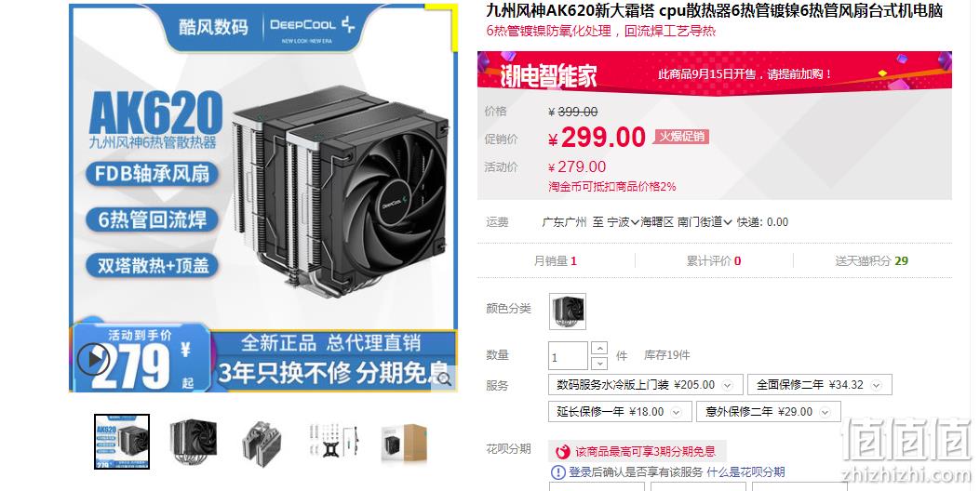Screen dimensions: 980x491
Task: Play the product video on main image
Action: (94, 359)
